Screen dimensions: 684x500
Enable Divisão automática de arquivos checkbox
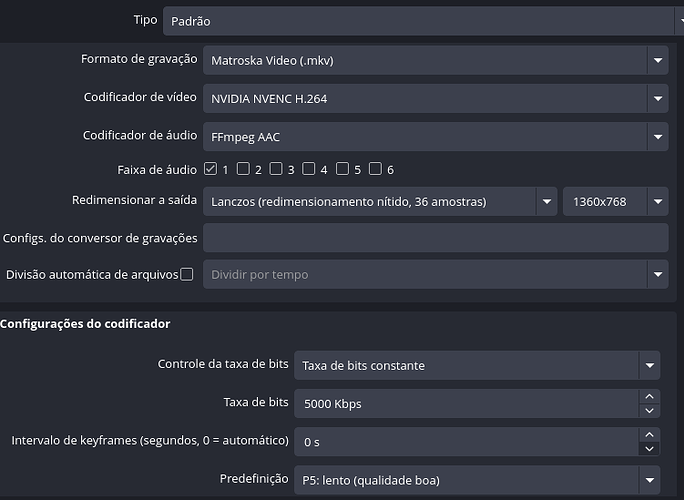[187, 274]
